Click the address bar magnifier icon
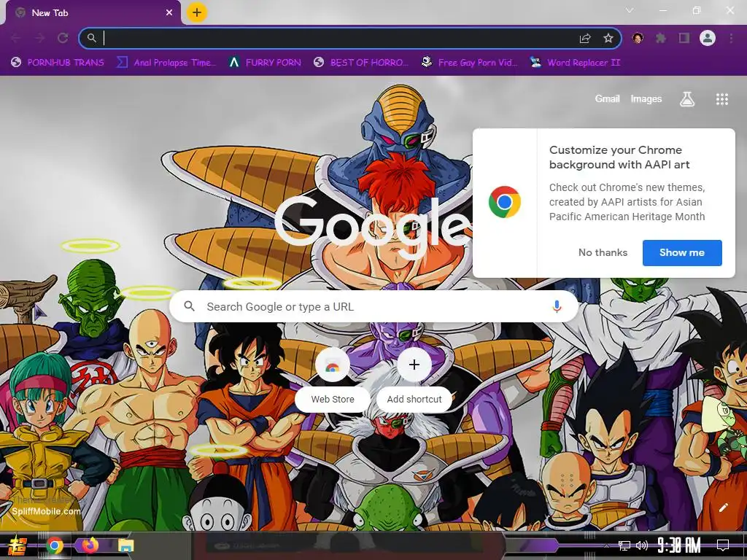Screen dimensions: 747x560 92,38
